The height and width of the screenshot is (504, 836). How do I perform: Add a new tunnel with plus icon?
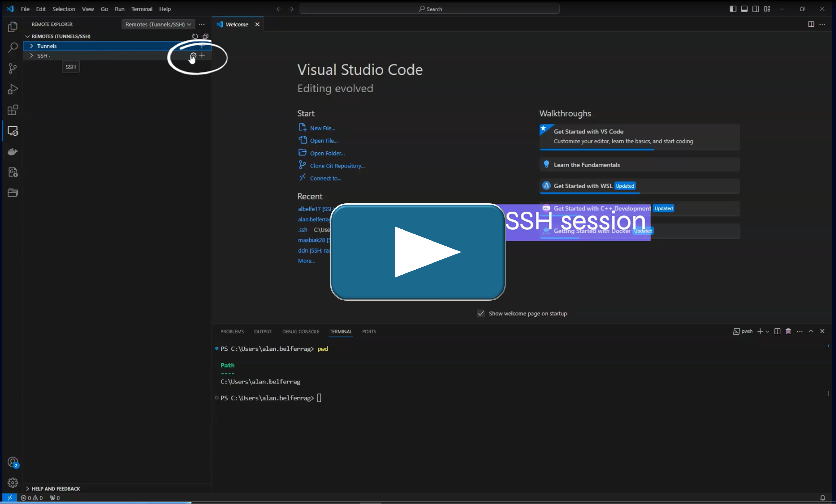coord(202,46)
